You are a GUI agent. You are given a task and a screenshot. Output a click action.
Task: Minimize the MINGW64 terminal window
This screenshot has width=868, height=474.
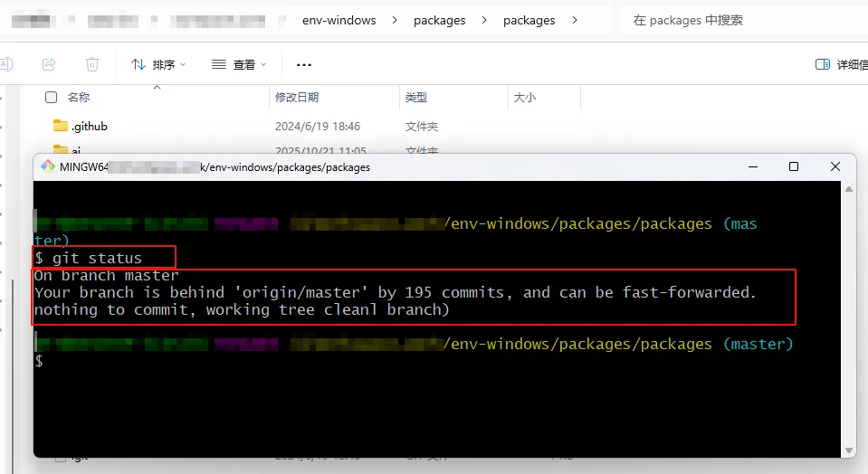click(753, 166)
